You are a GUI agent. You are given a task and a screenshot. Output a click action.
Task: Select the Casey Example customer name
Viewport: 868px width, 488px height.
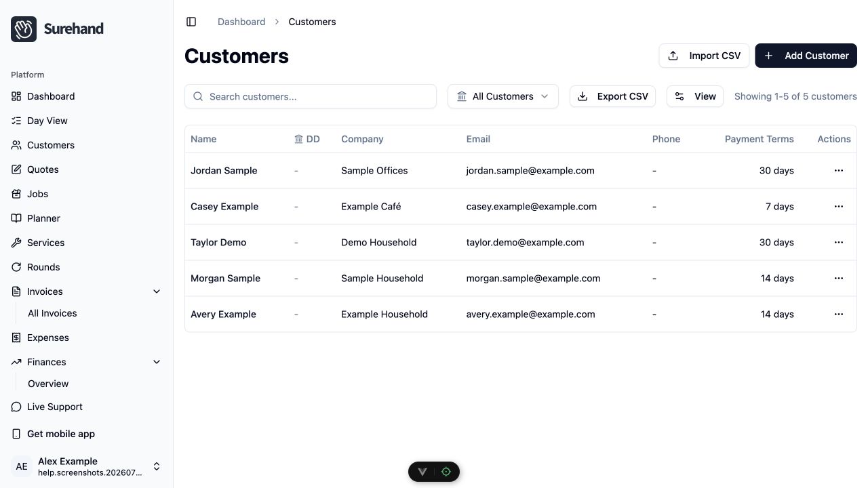point(224,207)
